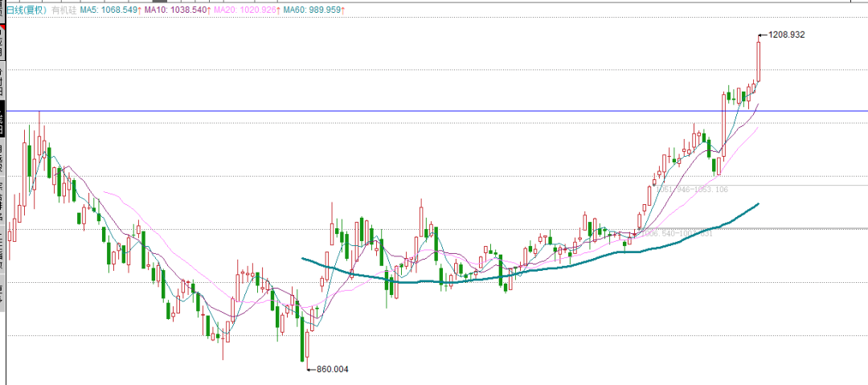
Task: Open the topmost left sidebar tab
Action: click(2, 42)
